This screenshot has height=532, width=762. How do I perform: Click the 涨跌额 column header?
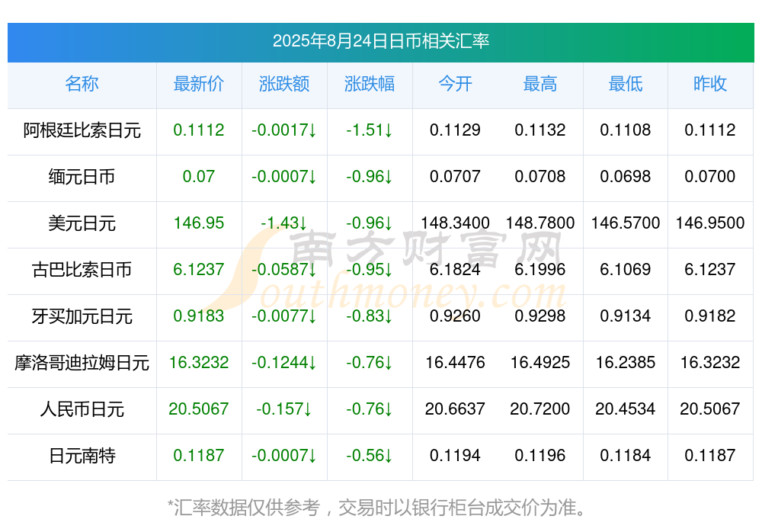(284, 84)
